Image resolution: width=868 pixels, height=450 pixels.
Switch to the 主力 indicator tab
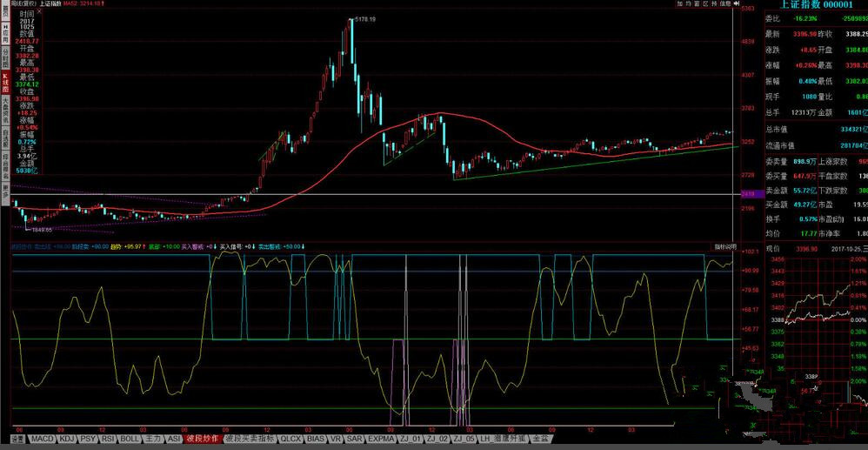click(153, 439)
